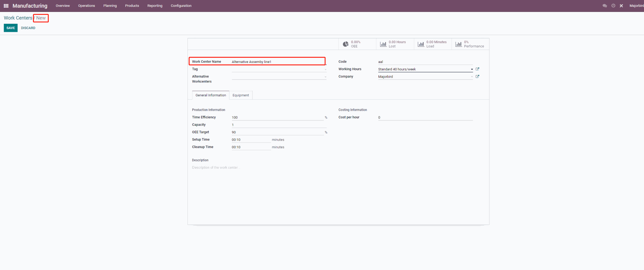Open the Performance bar chart stat
The width and height of the screenshot is (644, 270).
470,44
